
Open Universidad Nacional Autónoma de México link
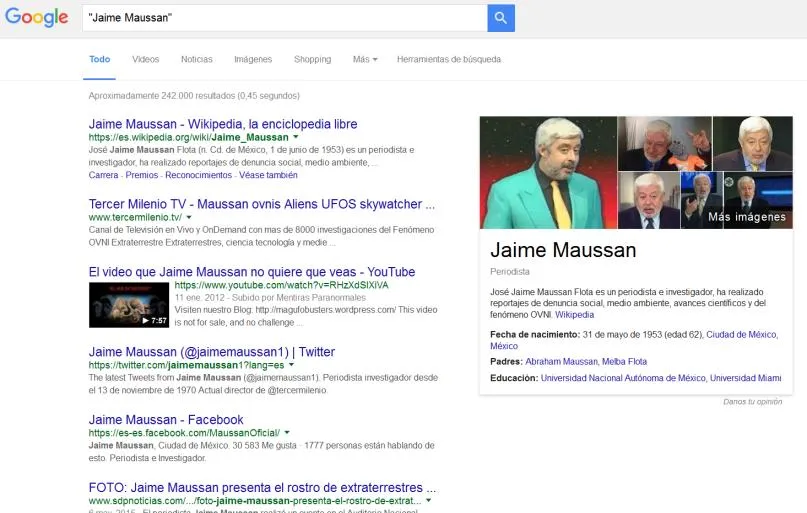623,378
